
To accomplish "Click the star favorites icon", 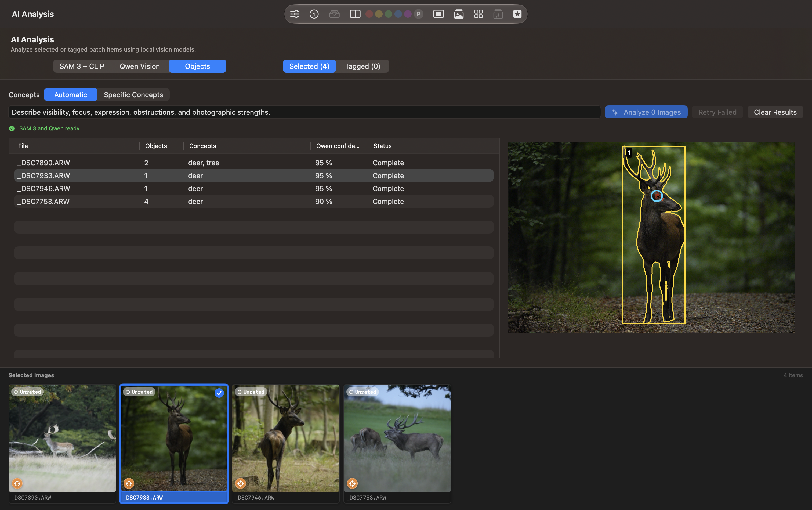I will click(x=517, y=14).
